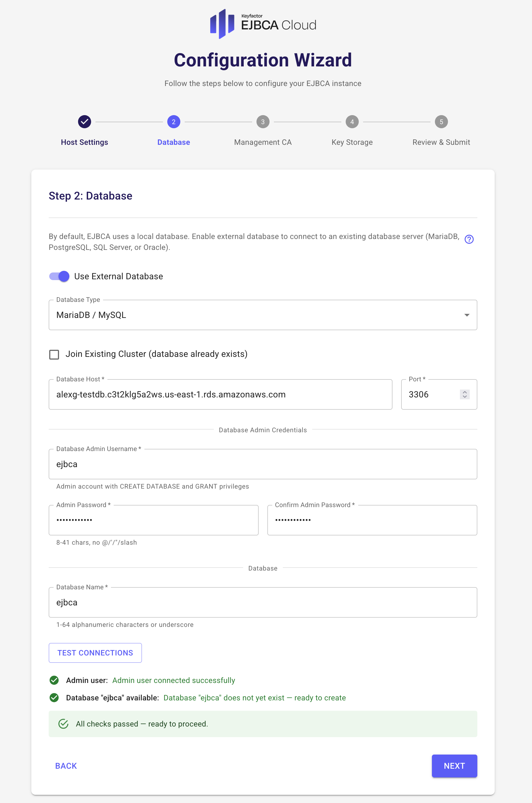The height and width of the screenshot is (803, 532).
Task: Toggle off Use External Database switch
Action: pos(59,276)
